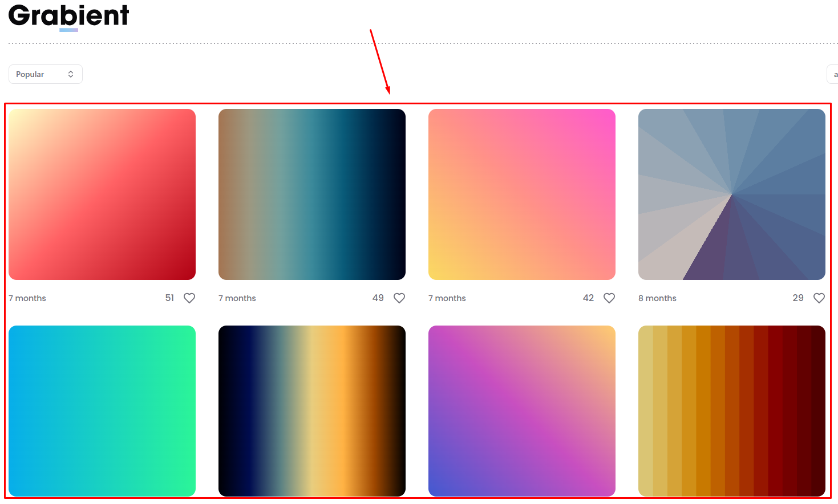
Task: Click the 8 months label under the conic gradient
Action: (x=657, y=298)
